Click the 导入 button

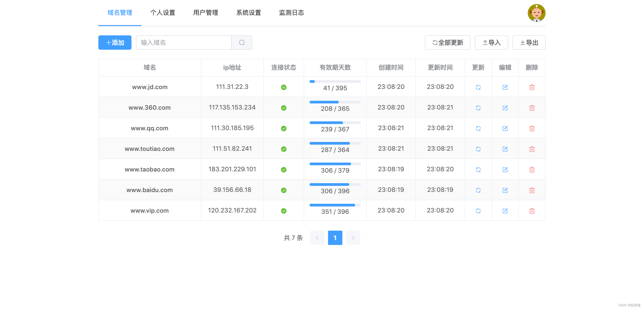(491, 43)
